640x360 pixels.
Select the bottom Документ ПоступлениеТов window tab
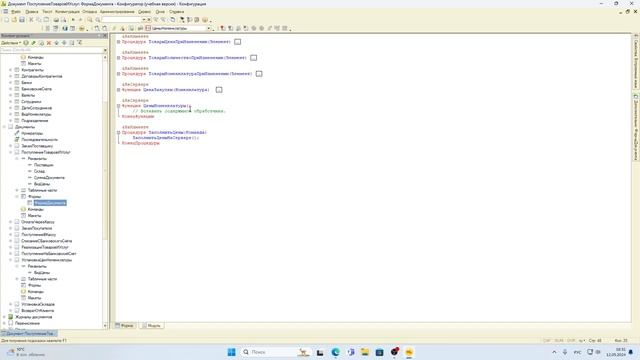click(x=29, y=334)
